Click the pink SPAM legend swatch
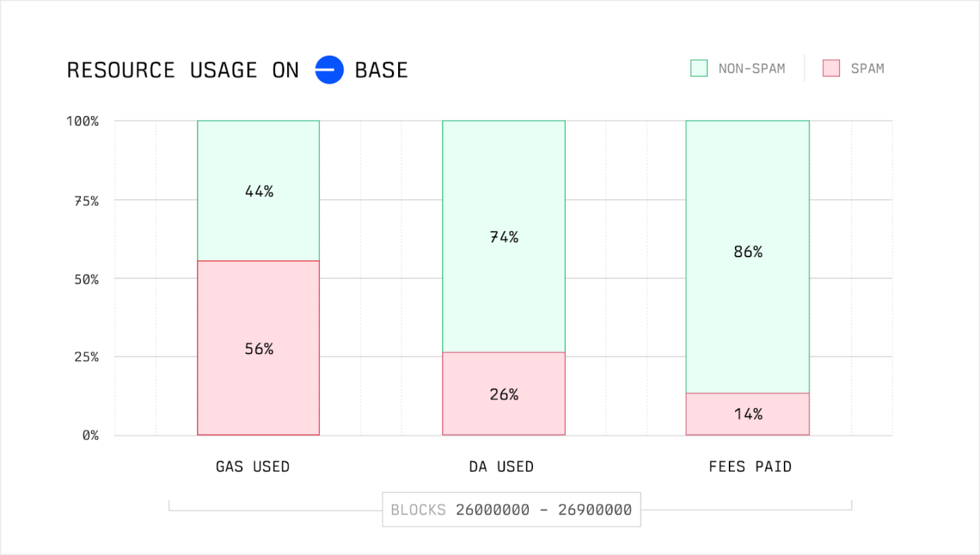980x555 pixels. coord(831,68)
